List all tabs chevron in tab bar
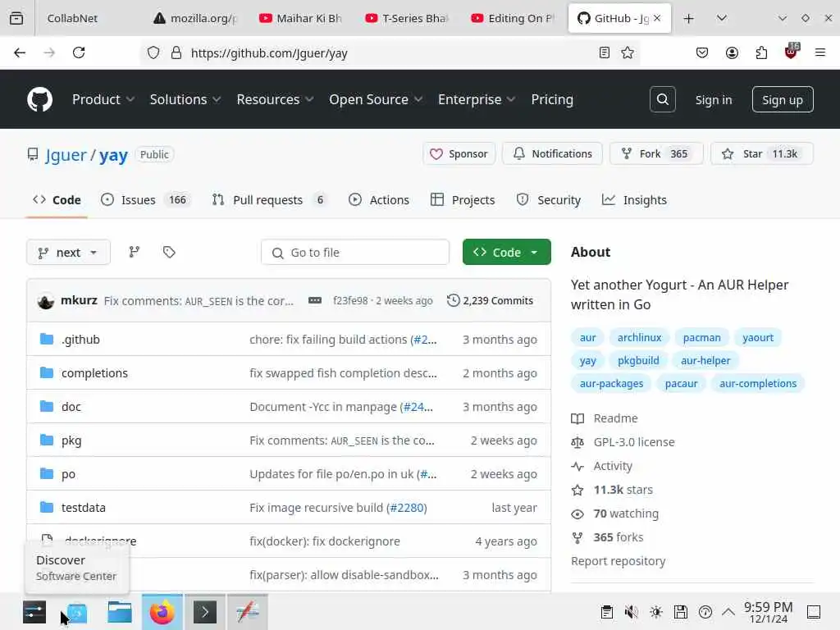840x630 pixels. 722,18
